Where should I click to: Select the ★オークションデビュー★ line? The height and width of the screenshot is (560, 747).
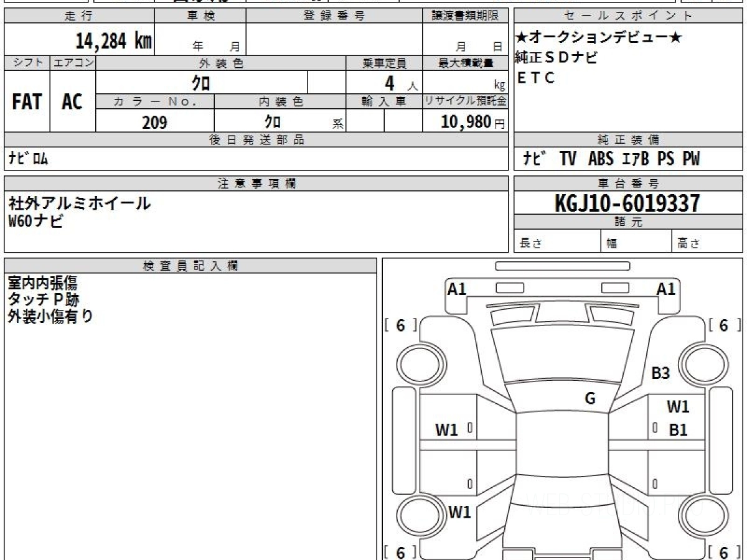tap(599, 38)
